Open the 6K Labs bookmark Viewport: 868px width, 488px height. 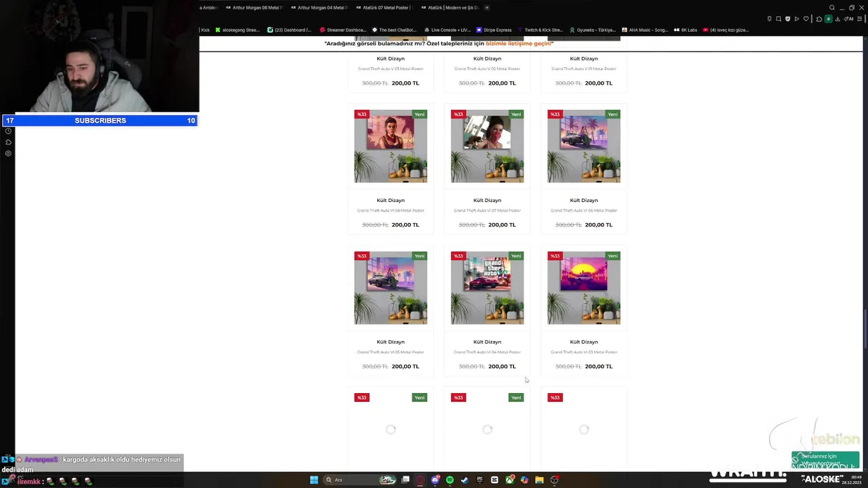click(x=686, y=30)
